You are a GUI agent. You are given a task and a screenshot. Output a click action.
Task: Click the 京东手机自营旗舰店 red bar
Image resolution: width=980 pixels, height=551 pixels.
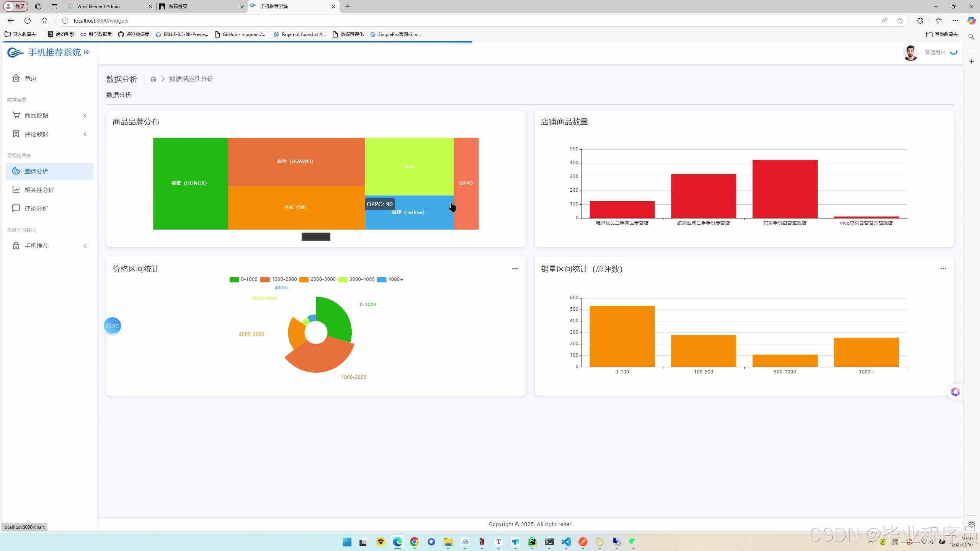[x=785, y=189]
